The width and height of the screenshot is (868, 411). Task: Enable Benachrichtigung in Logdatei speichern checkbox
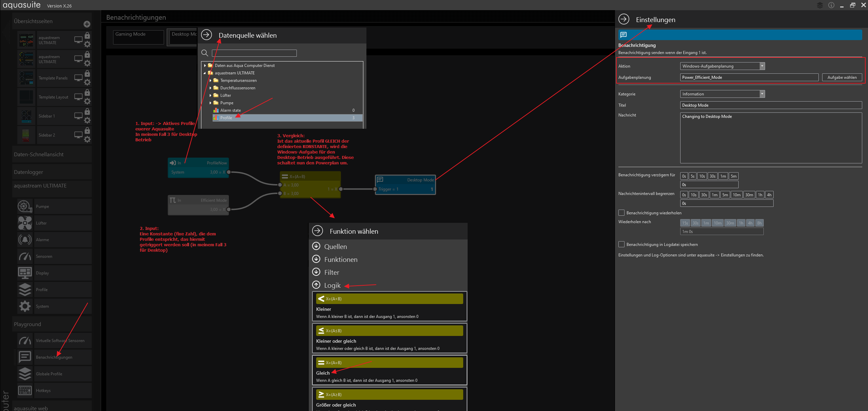point(621,244)
